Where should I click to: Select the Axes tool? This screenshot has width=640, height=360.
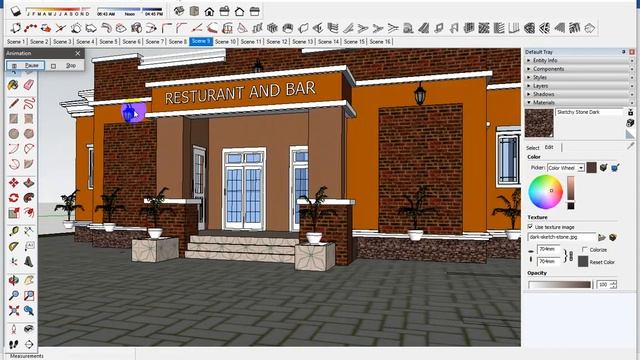click(x=13, y=261)
